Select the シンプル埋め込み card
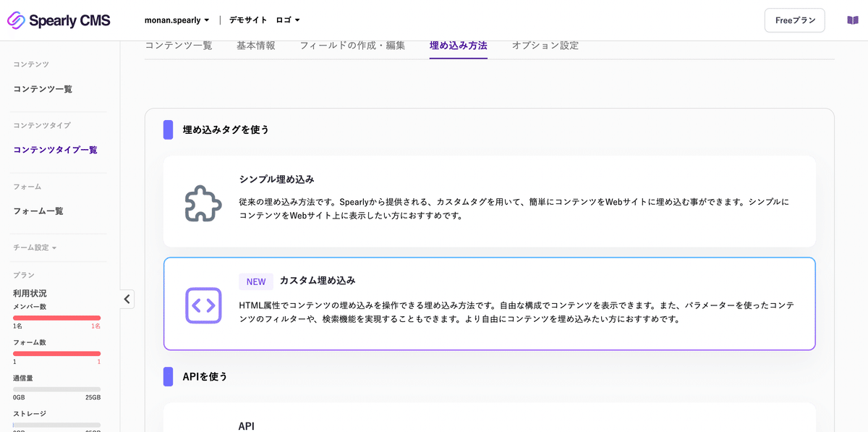868x432 pixels. (x=490, y=201)
